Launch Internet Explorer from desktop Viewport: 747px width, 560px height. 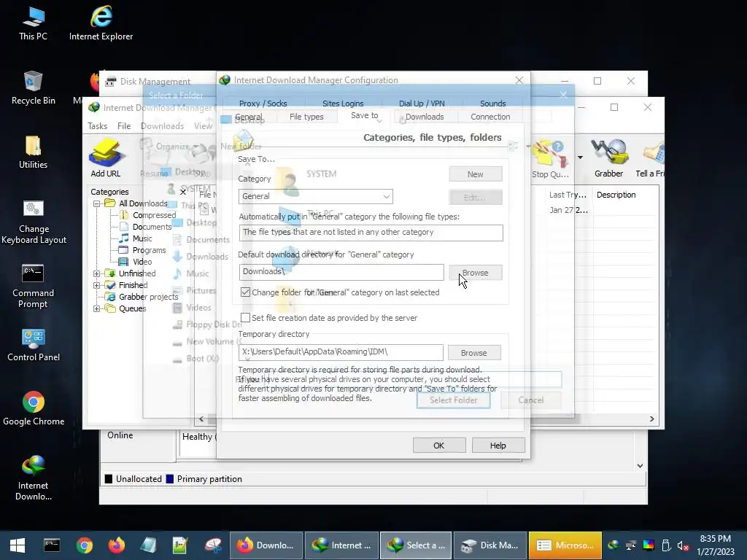coord(101,24)
